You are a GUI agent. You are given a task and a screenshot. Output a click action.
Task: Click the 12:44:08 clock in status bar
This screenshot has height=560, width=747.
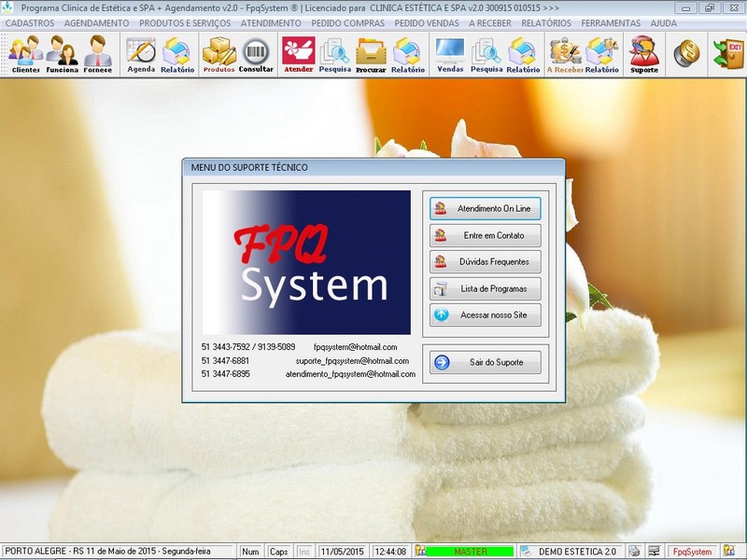(x=390, y=552)
